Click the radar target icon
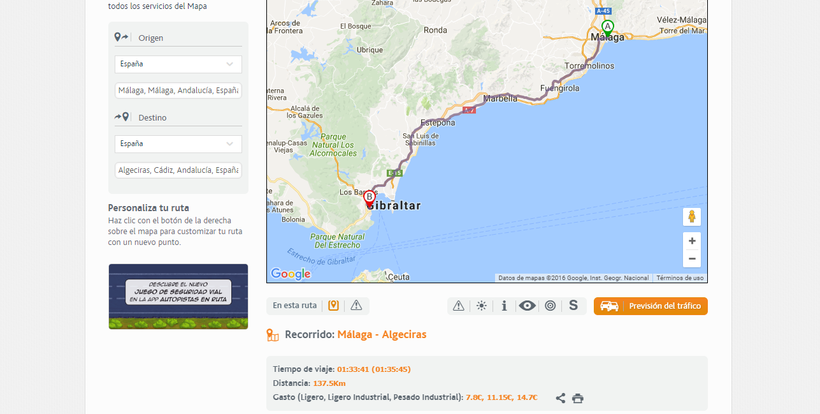Image resolution: width=820 pixels, height=414 pixels. point(550,306)
